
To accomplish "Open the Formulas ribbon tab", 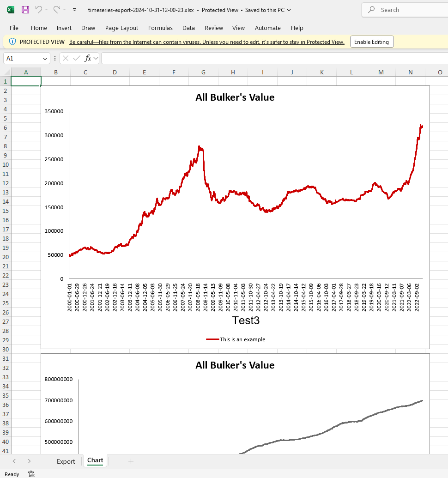I will (160, 28).
